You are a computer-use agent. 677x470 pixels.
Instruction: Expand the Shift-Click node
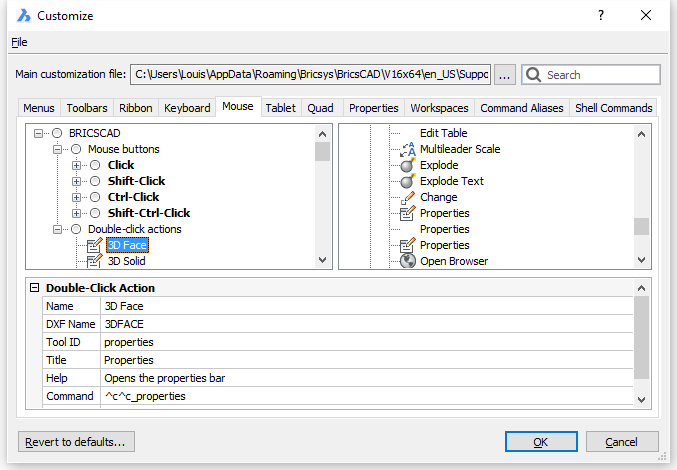click(x=76, y=181)
